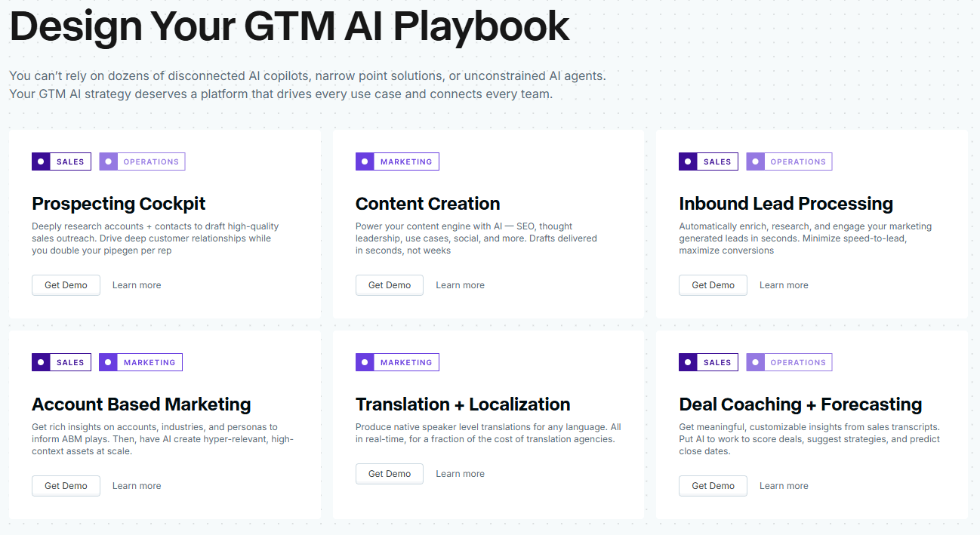The image size is (980, 535).
Task: Open Learn more on Inbound Lead Processing
Action: 783,284
